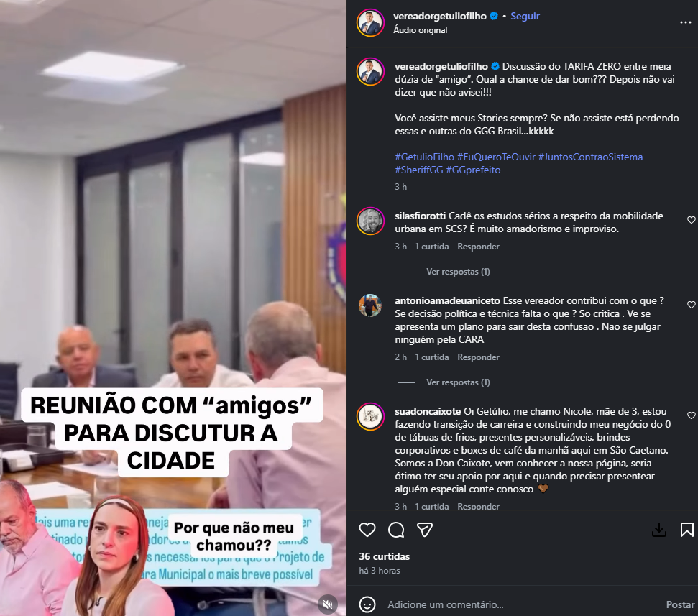Like antonioamadeuaniceto's comment

pyautogui.click(x=691, y=305)
